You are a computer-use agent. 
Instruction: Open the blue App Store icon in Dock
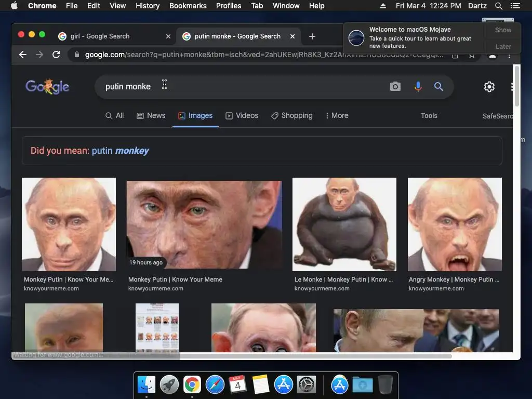tap(284, 385)
